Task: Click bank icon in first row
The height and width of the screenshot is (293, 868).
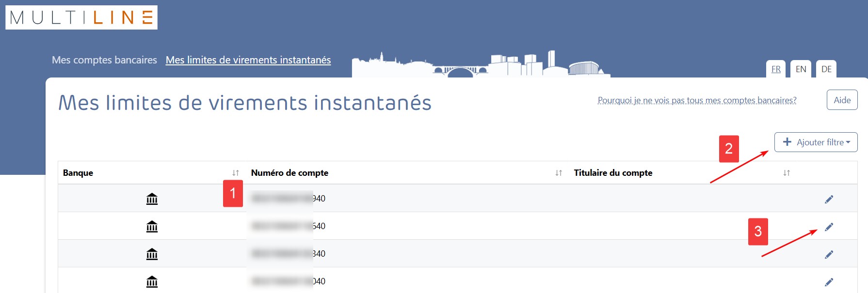Action: click(x=152, y=199)
